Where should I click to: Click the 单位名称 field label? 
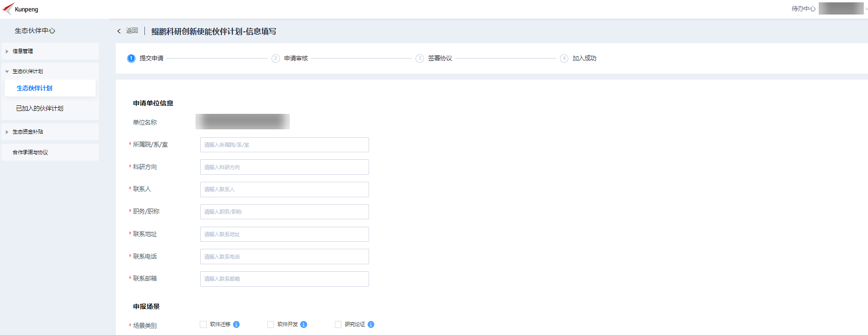point(145,122)
